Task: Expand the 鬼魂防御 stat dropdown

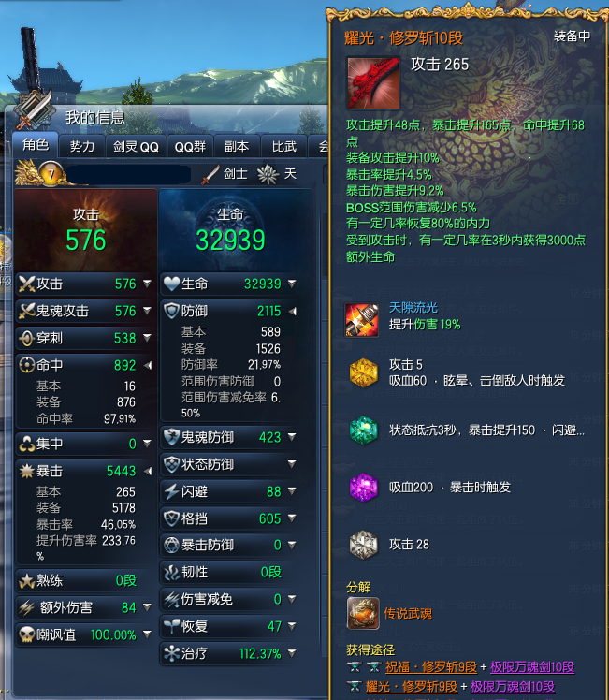Action: point(292,437)
